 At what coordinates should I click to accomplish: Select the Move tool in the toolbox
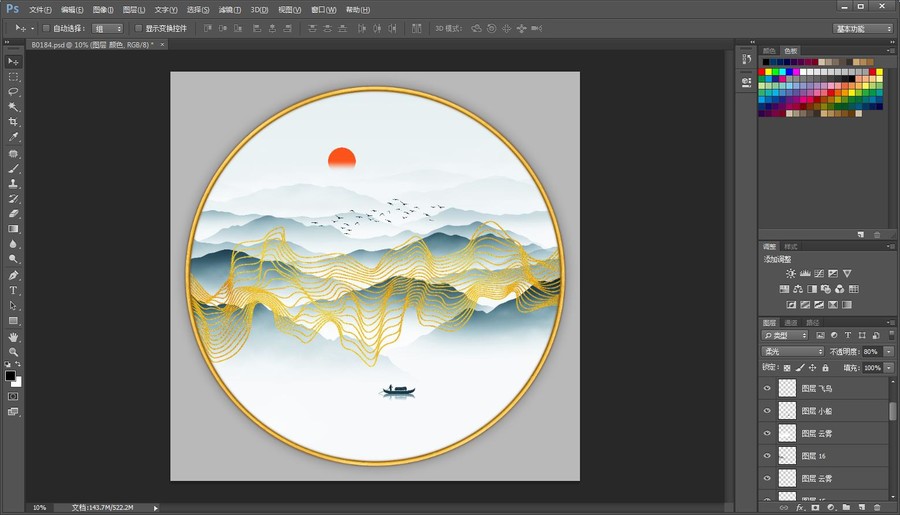tap(13, 61)
